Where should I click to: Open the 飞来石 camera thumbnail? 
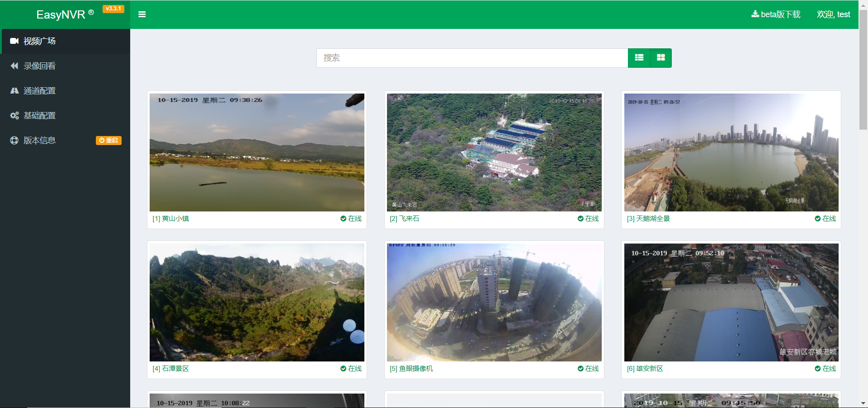494,153
